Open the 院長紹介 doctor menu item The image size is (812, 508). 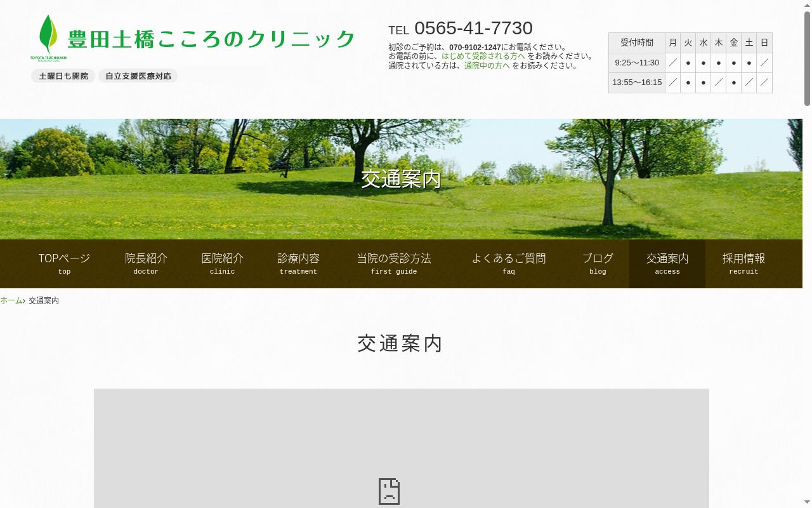pyautogui.click(x=146, y=264)
